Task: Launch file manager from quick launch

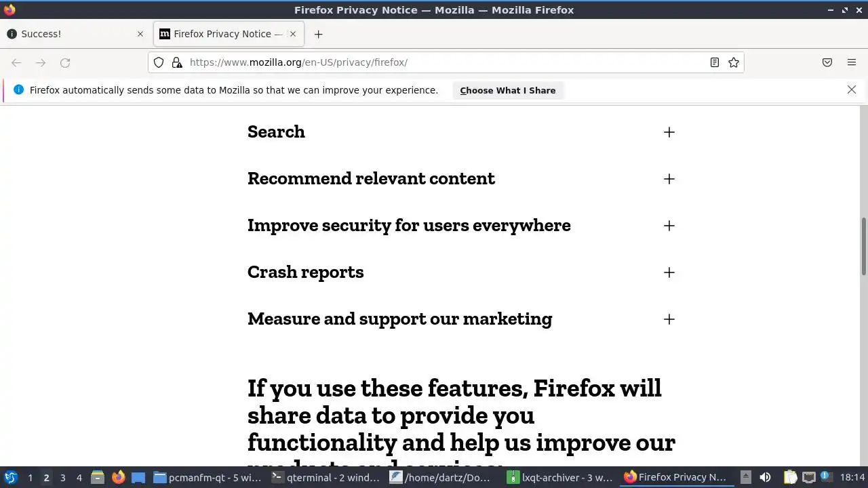Action: [x=98, y=477]
